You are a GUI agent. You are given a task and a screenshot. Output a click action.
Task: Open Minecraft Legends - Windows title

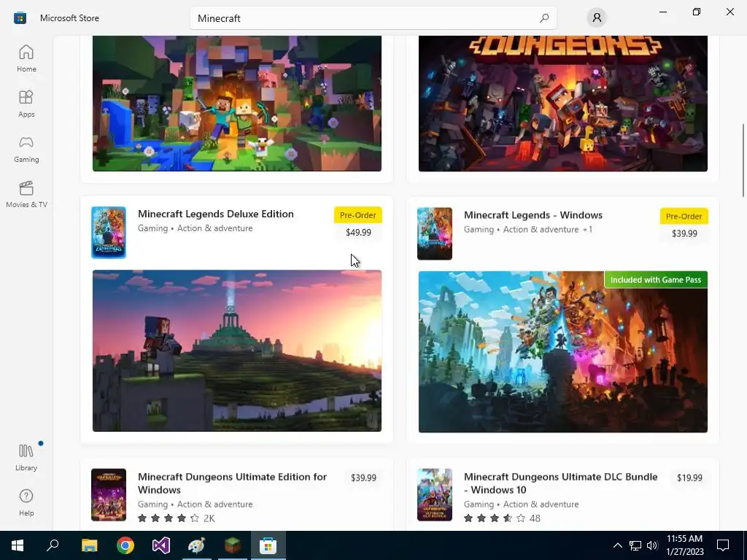pyautogui.click(x=533, y=215)
